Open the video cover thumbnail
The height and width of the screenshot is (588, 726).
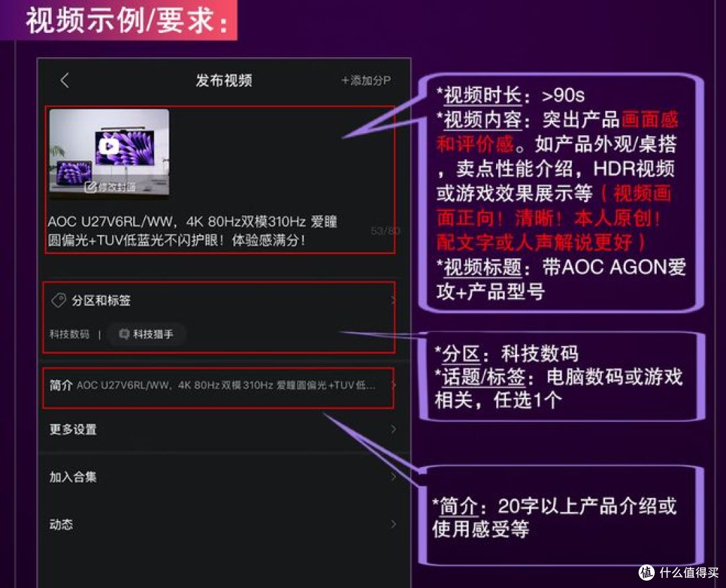click(x=110, y=154)
